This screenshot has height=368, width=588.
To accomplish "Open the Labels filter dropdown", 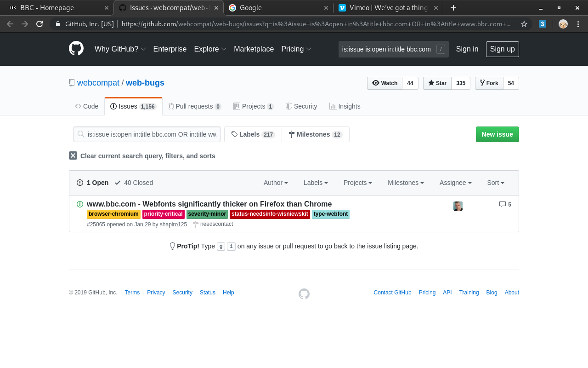I will (x=316, y=183).
